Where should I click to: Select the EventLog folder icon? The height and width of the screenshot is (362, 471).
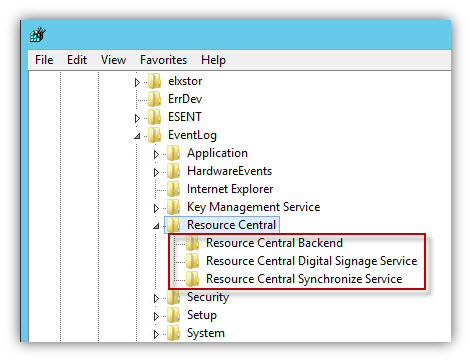coord(155,135)
